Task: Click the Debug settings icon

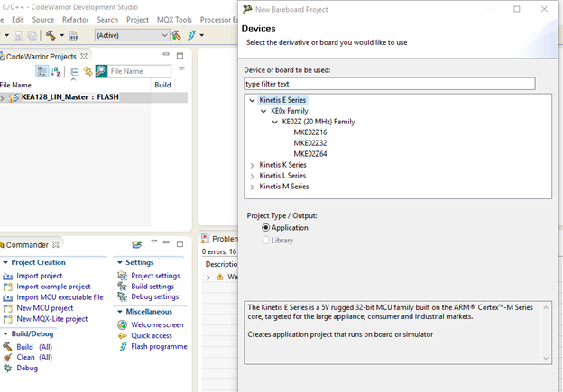Action: click(123, 296)
